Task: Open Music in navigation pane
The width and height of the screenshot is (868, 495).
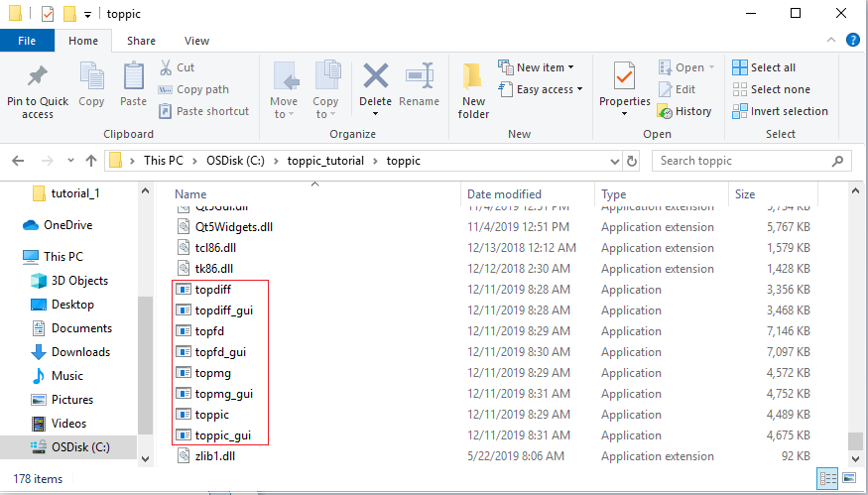Action: (57, 376)
